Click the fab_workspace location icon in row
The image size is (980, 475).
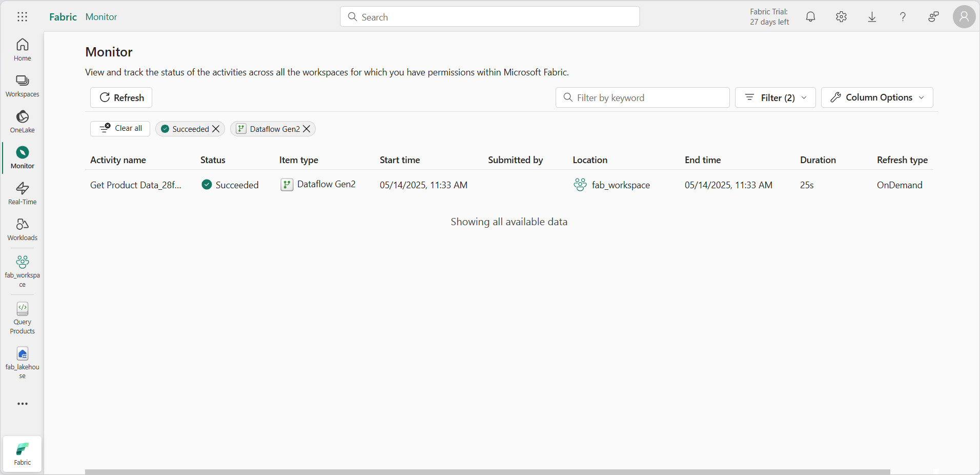click(x=580, y=185)
